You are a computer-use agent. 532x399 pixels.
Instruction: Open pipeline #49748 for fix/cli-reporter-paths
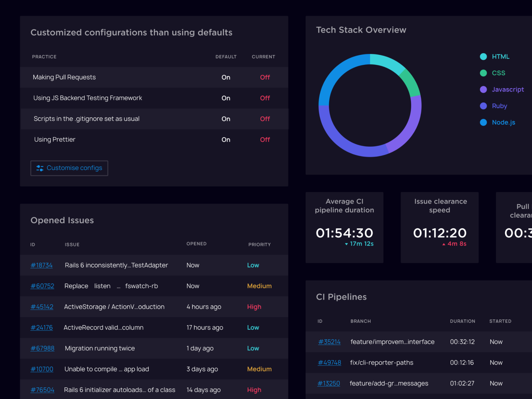[330, 362]
